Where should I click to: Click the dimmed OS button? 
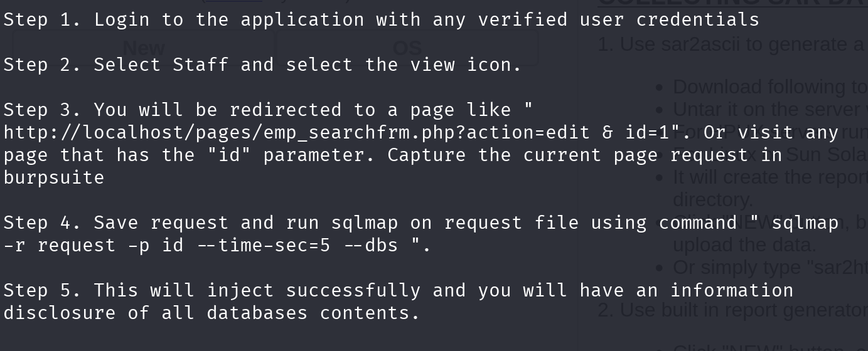[x=407, y=48]
